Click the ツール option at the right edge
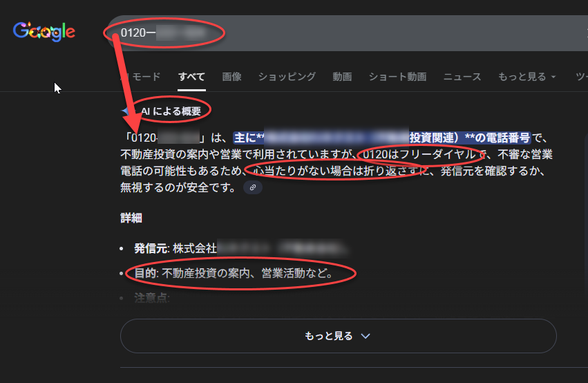This screenshot has width=588, height=383. tap(580, 77)
